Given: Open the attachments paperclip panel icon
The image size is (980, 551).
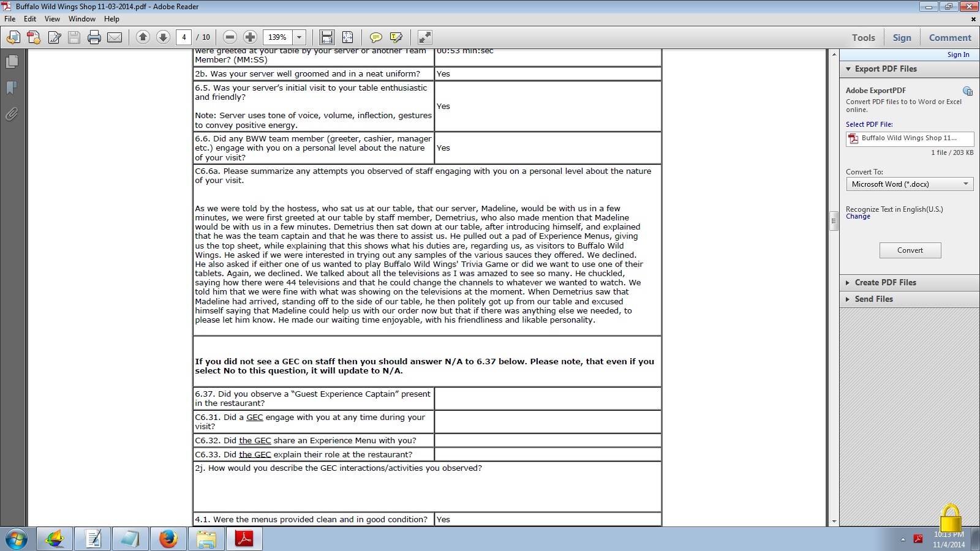Looking at the screenshot, I should tap(12, 114).
